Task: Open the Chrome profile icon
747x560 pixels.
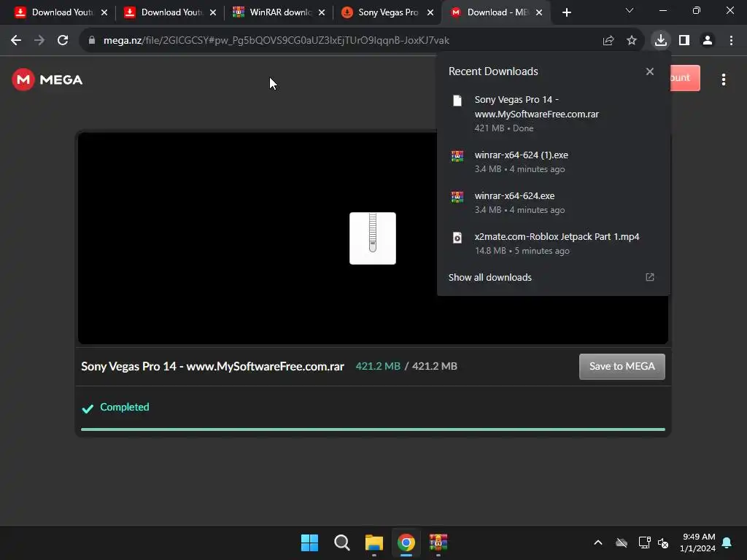Action: [708, 41]
